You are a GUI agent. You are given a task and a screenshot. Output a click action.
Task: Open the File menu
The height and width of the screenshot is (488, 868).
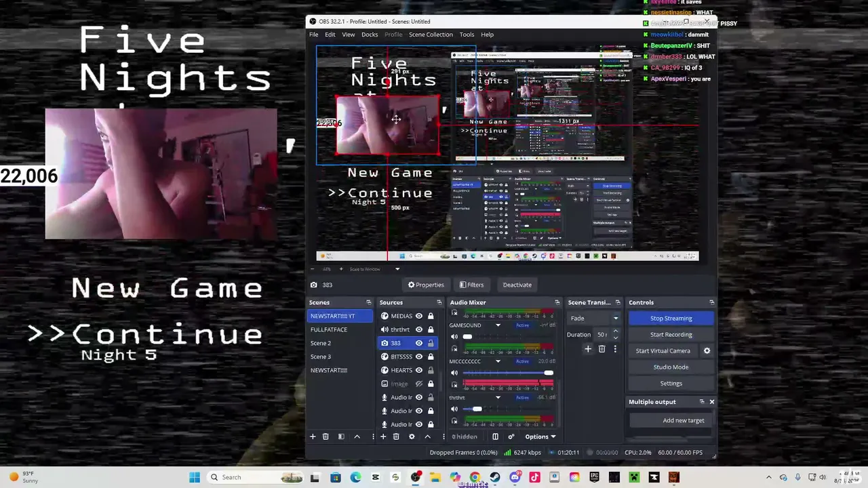[314, 35]
